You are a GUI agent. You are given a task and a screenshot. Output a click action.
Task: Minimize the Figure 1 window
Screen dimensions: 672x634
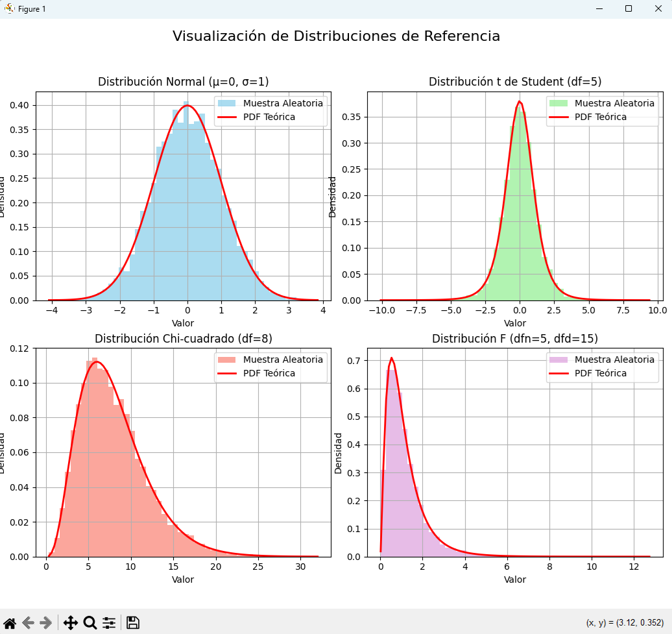(598, 8)
